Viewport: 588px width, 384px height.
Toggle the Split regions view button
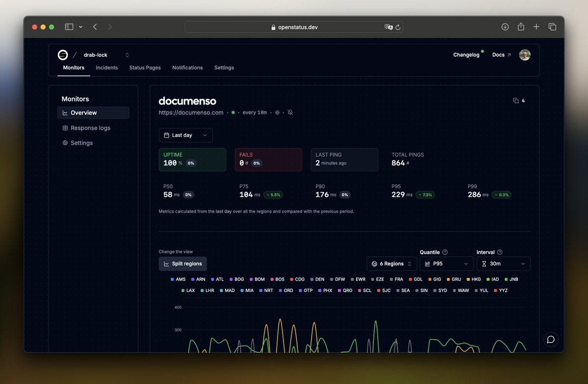pos(182,264)
